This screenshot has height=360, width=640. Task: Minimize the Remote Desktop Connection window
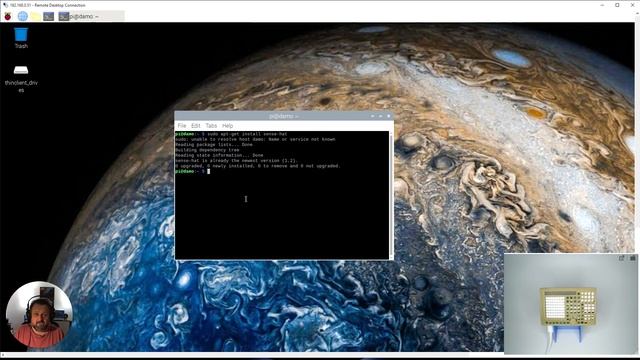point(602,5)
